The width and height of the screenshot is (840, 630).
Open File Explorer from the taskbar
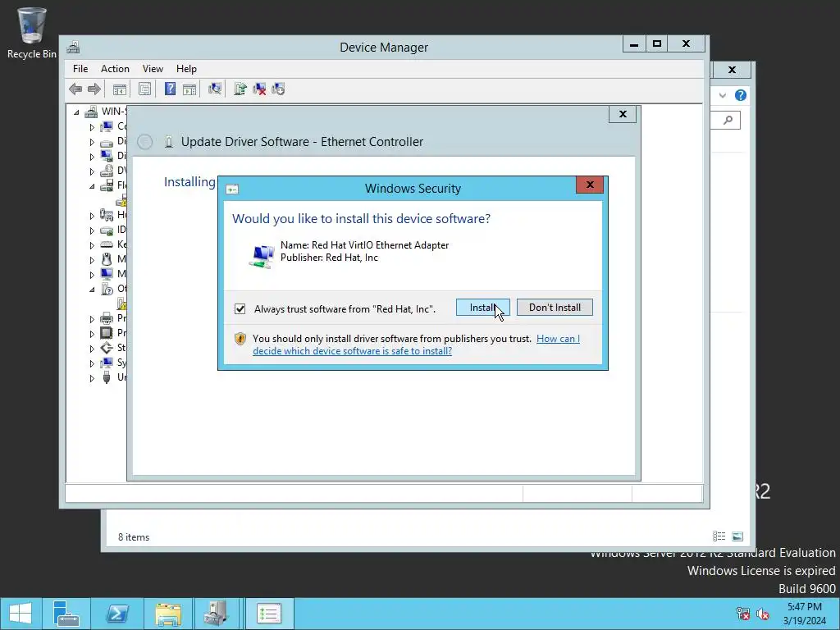pyautogui.click(x=168, y=614)
